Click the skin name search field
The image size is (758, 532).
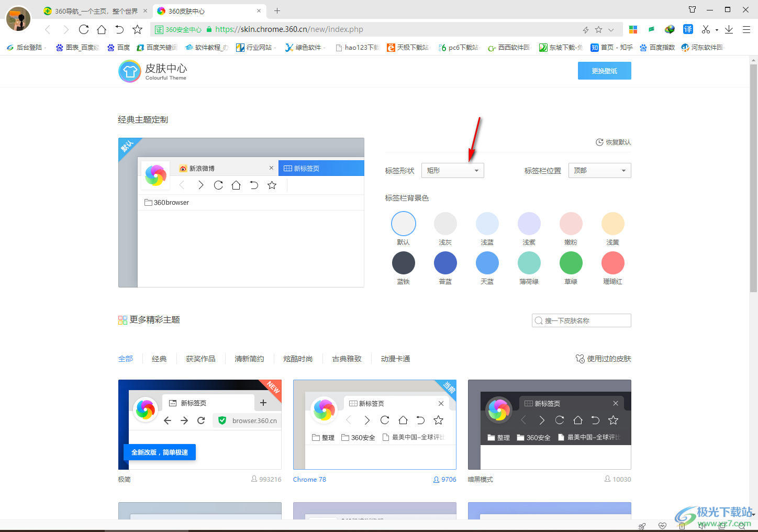(x=581, y=320)
